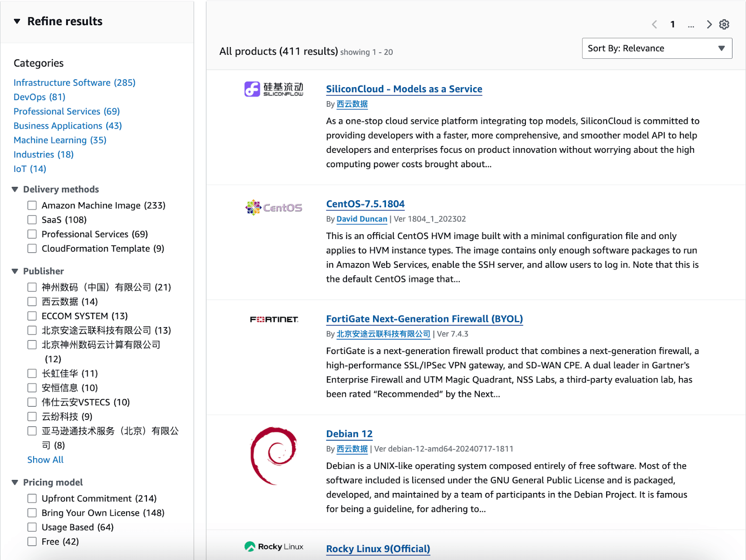This screenshot has width=746, height=560.
Task: Check 云纷科技 publisher checkbox
Action: point(32,417)
